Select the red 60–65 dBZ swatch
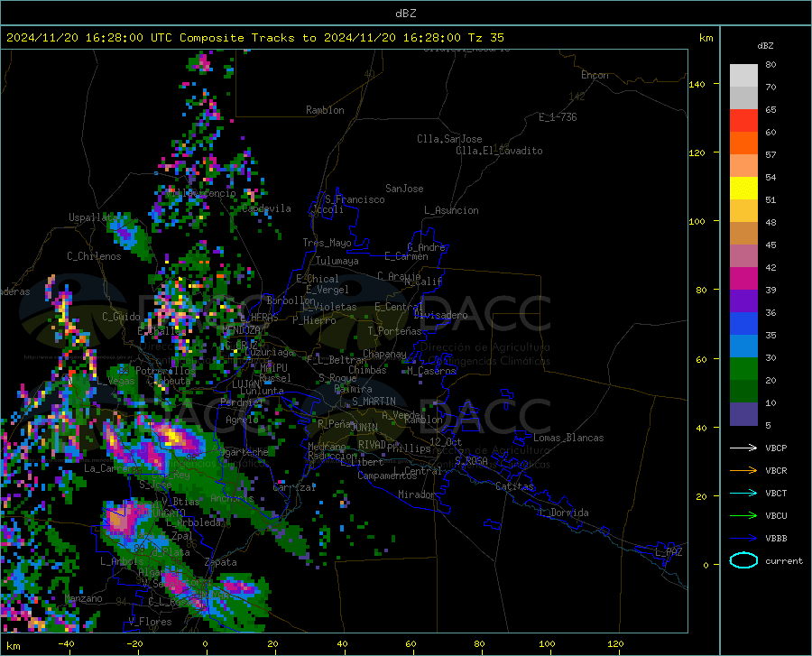This screenshot has height=656, width=812. pos(743,121)
